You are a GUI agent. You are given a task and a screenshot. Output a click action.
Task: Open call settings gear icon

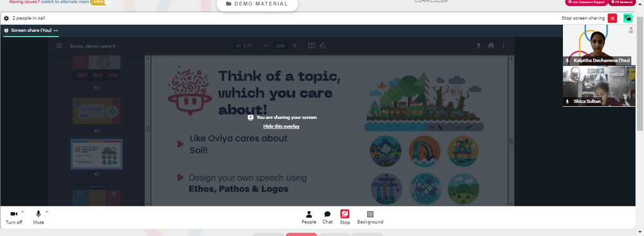point(6,19)
